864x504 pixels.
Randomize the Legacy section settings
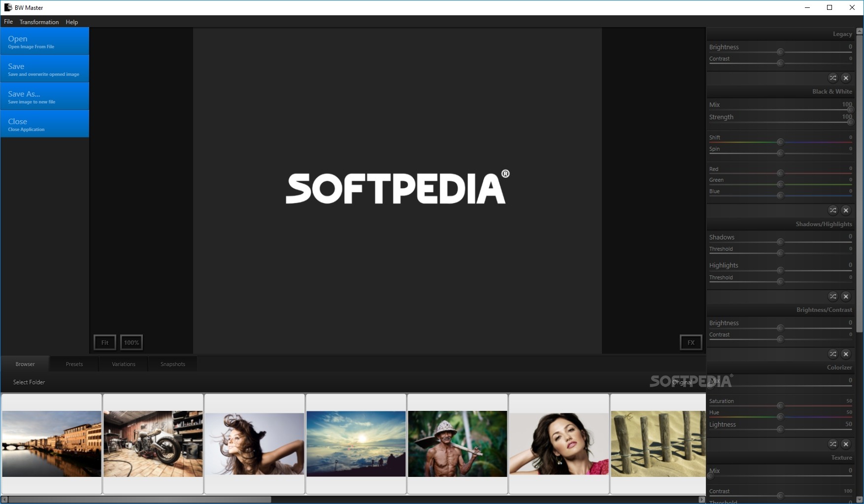coord(832,78)
